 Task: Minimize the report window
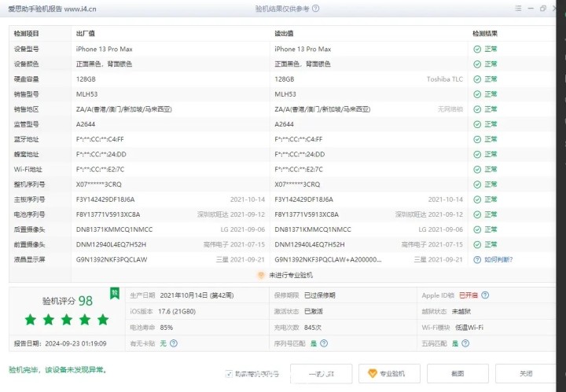point(531,9)
